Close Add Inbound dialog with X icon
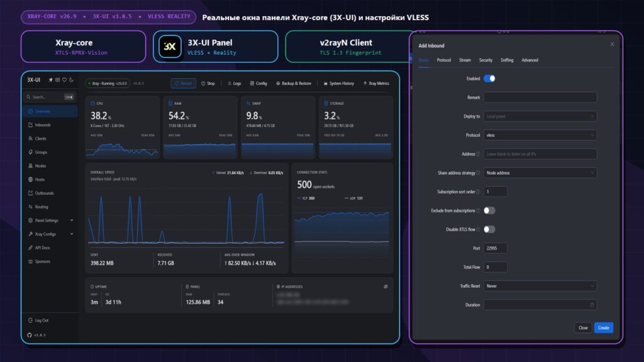The height and width of the screenshot is (362, 644). [x=612, y=44]
